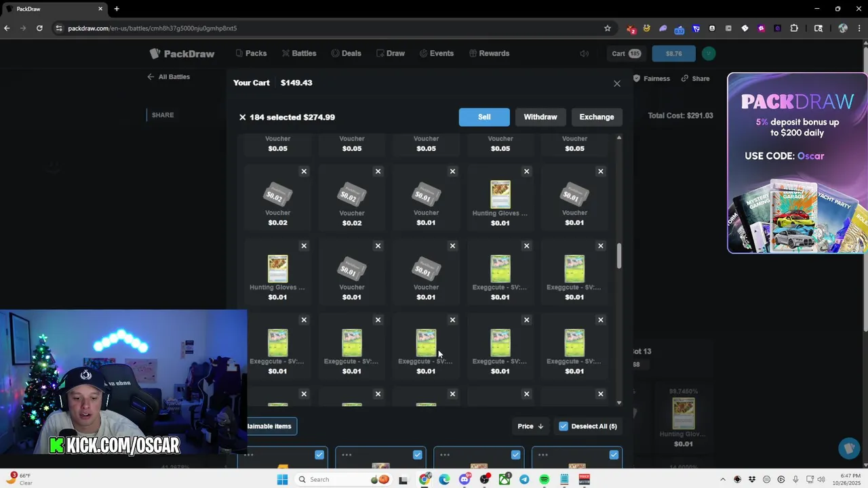Toggle the Deselect All (5) checkbox

[564, 426]
